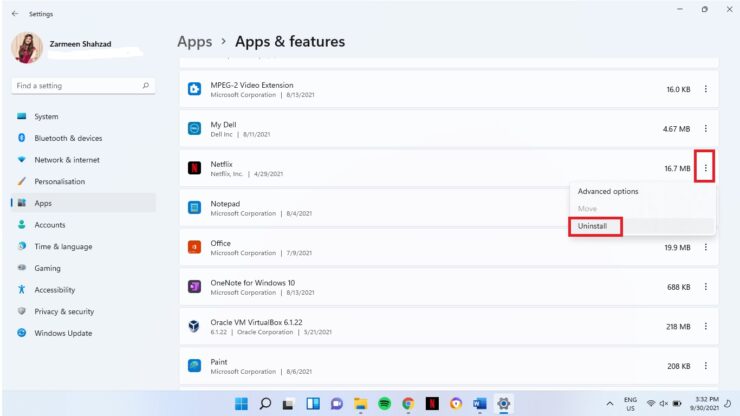The height and width of the screenshot is (416, 740).
Task: Open Word from the taskbar
Action: pyautogui.click(x=479, y=404)
